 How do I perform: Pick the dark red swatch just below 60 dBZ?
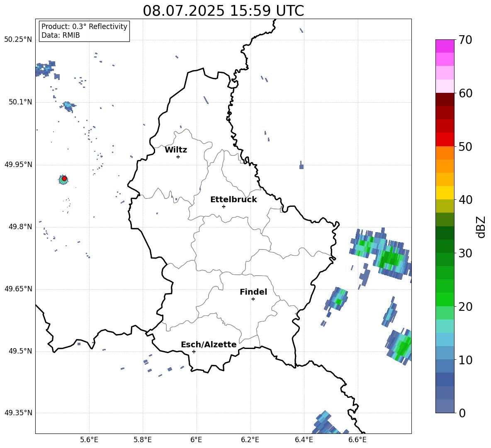[445, 99]
